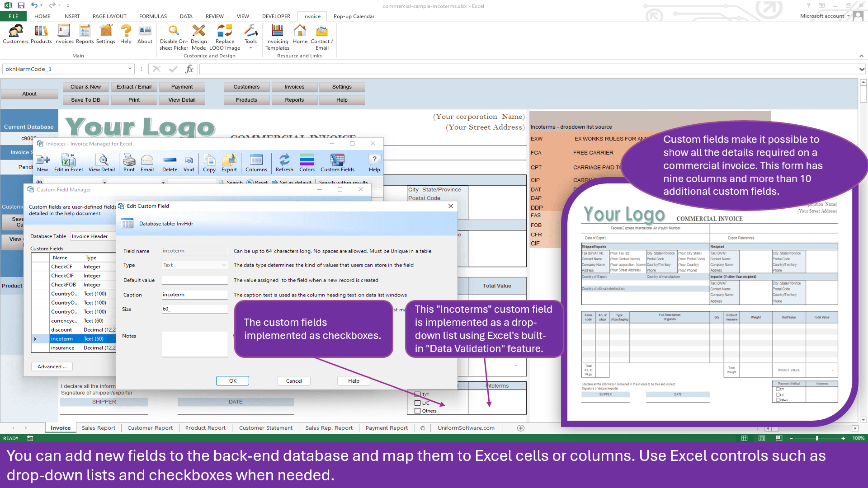Viewport: 868px width, 488px height.
Task: Open the Name Box dropdown
Action: 130,69
